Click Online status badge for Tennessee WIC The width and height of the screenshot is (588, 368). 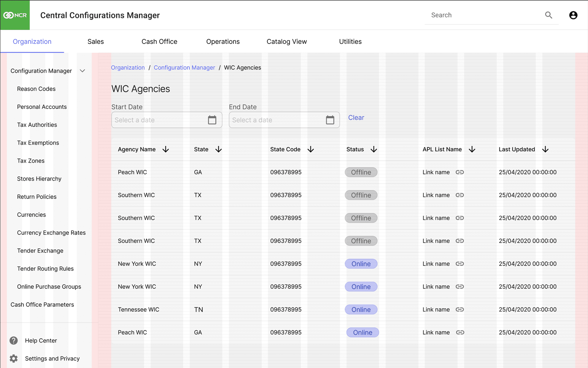click(361, 310)
